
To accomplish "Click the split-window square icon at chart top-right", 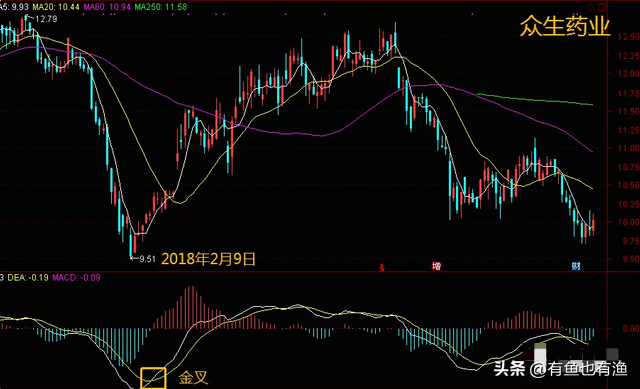I will [602, 7].
